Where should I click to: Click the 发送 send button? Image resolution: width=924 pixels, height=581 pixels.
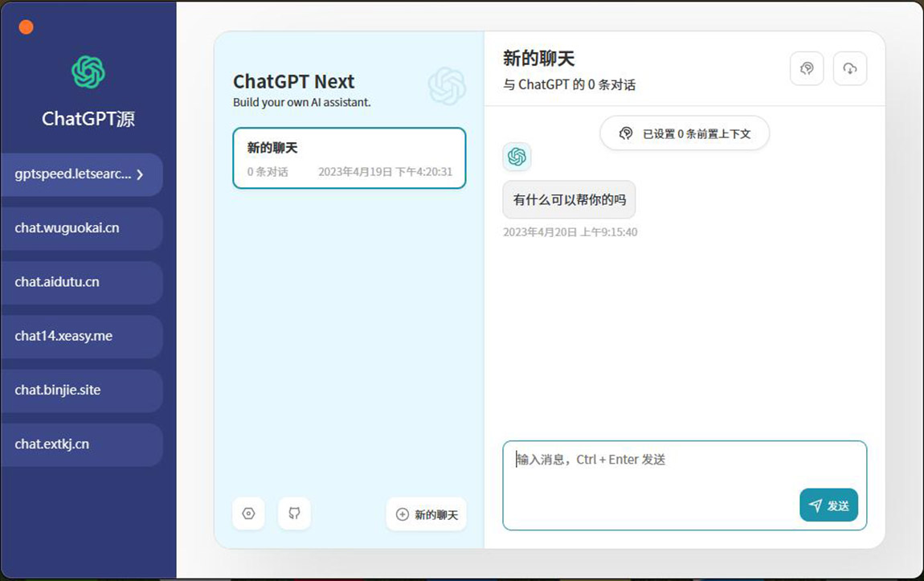click(x=828, y=505)
